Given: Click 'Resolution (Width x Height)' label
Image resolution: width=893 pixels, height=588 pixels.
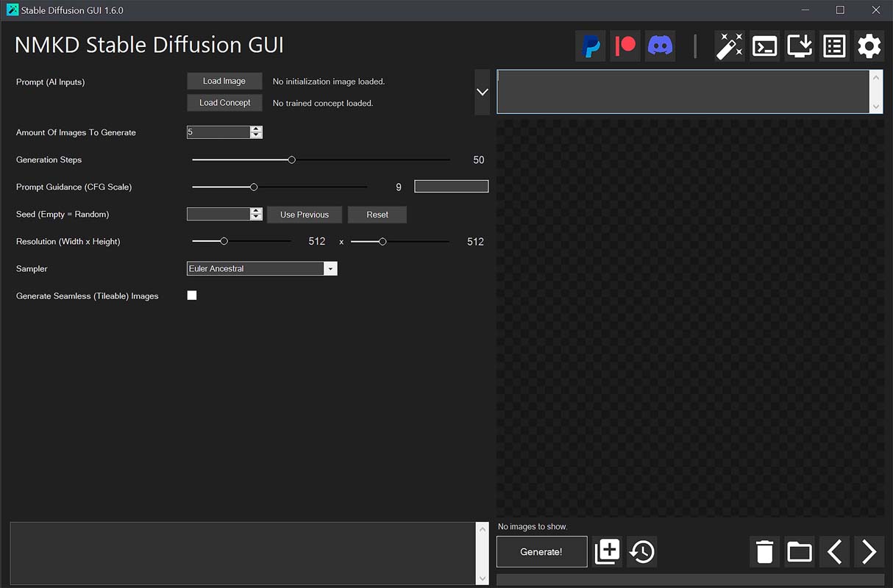Looking at the screenshot, I should pyautogui.click(x=68, y=242).
